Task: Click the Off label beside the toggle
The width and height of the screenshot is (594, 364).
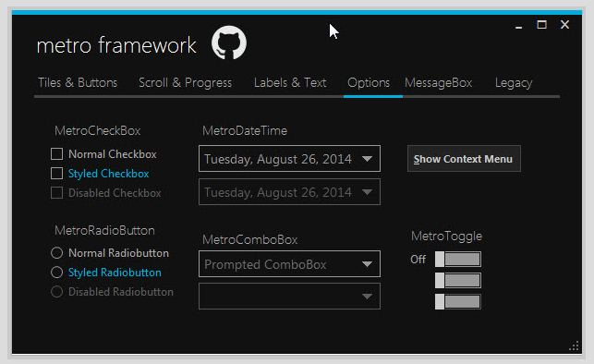Action: pos(418,259)
